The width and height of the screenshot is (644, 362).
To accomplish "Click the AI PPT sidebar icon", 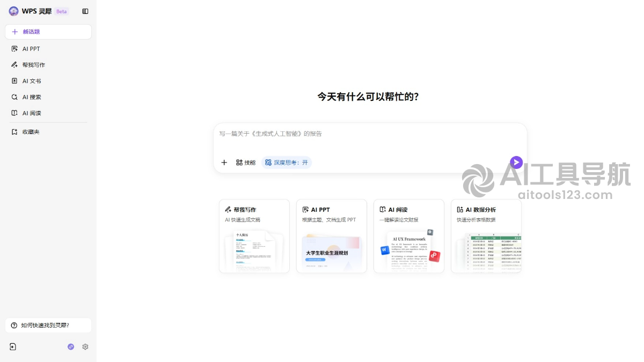I will tap(14, 49).
